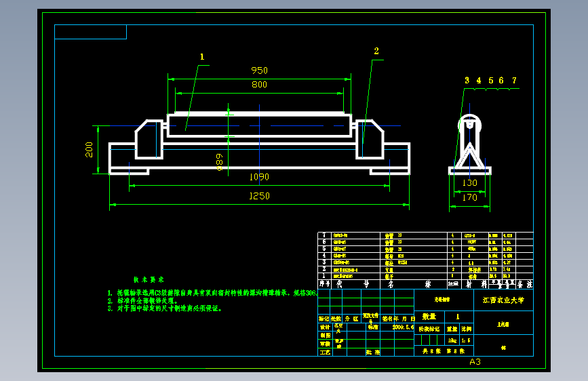Click the 950 dimension value
Screen dimensions: 588x381
[x=259, y=70]
